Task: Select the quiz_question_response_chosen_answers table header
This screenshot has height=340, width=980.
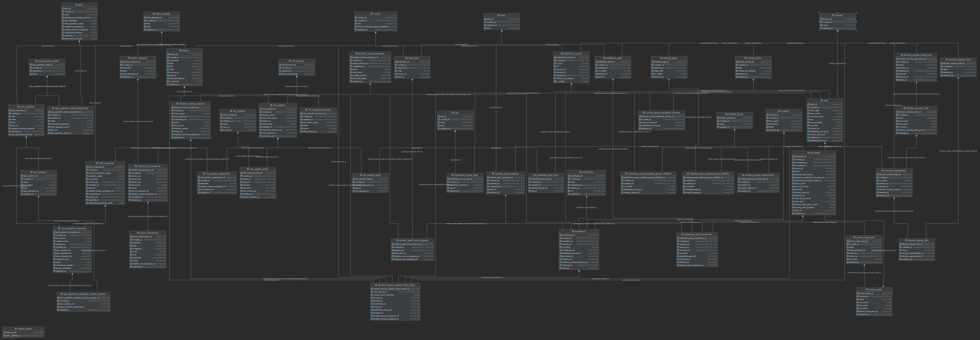Action: click(x=83, y=294)
